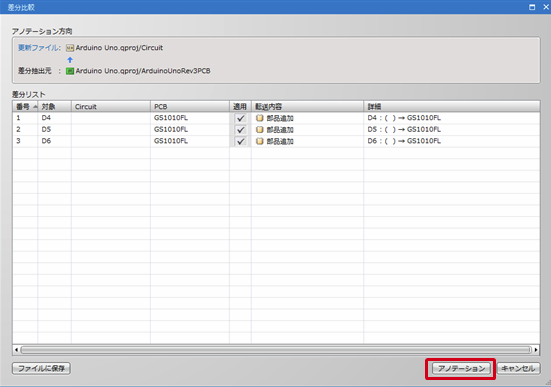This screenshot has width=551, height=387.
Task: Maximize the 差分比較 dialog window
Action: pos(532,7)
